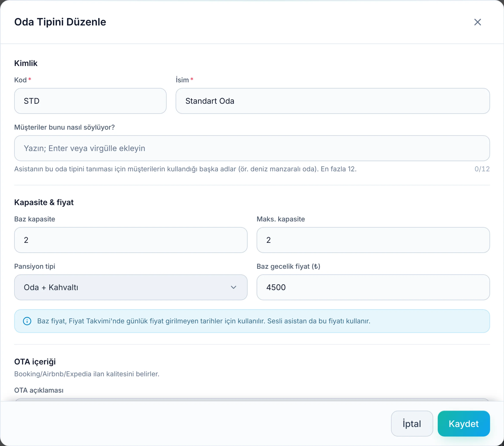Select the Maks. kapasite input
This screenshot has width=504, height=446.
373,240
